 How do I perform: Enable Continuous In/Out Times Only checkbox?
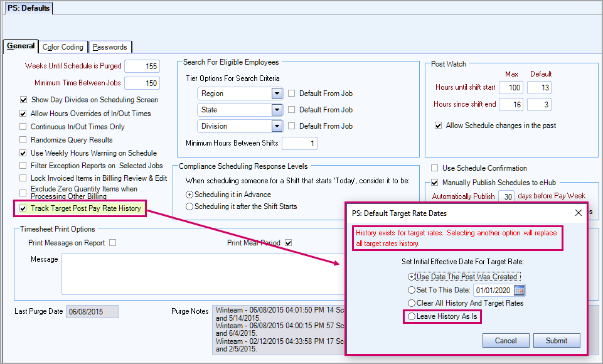tap(24, 127)
